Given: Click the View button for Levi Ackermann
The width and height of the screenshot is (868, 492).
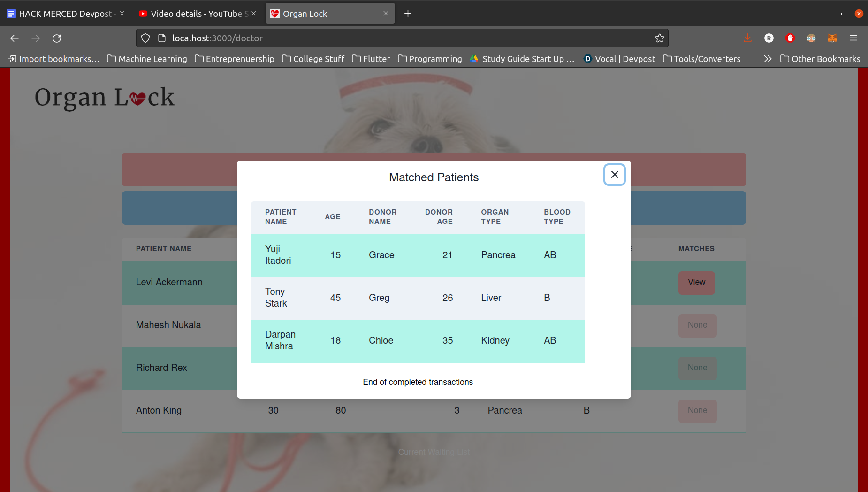Looking at the screenshot, I should click(696, 283).
